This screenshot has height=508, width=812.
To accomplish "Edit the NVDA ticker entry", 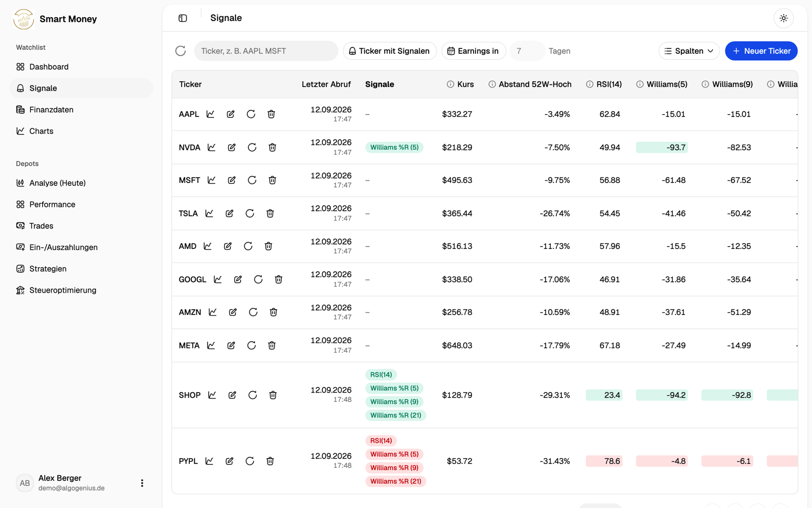I will click(x=232, y=147).
